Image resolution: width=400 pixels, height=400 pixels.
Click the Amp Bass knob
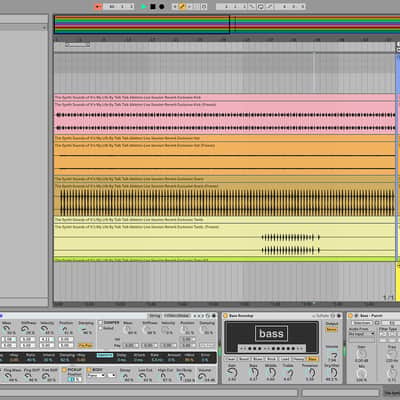[x=254, y=373]
